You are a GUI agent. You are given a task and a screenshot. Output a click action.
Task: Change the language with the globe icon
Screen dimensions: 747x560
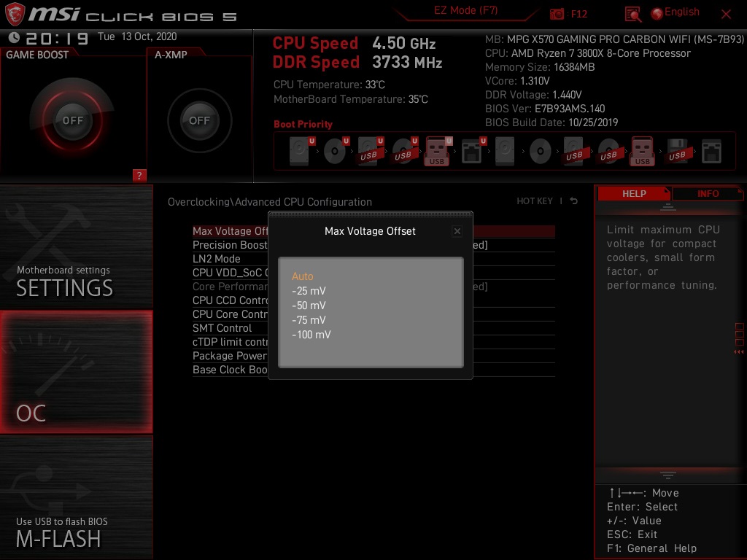(657, 14)
